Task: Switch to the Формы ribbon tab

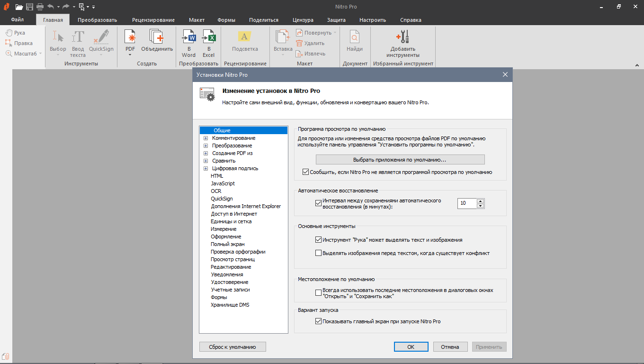Action: click(x=226, y=20)
